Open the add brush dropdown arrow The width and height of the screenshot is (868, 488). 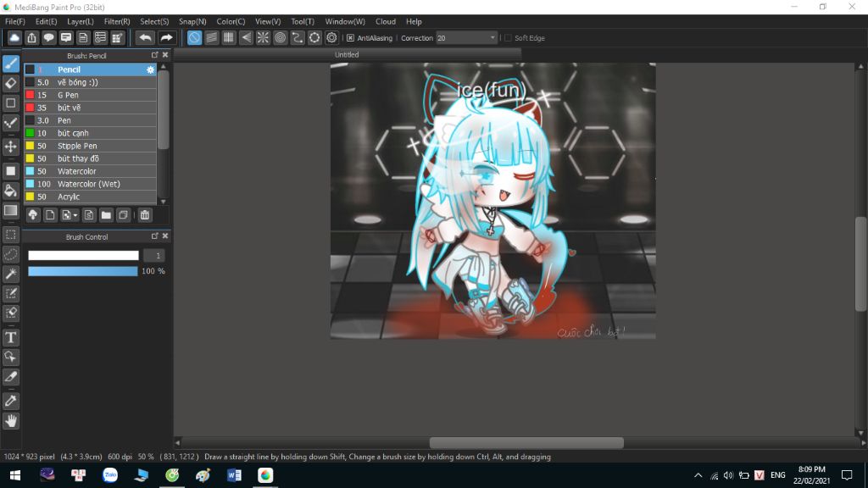(75, 215)
